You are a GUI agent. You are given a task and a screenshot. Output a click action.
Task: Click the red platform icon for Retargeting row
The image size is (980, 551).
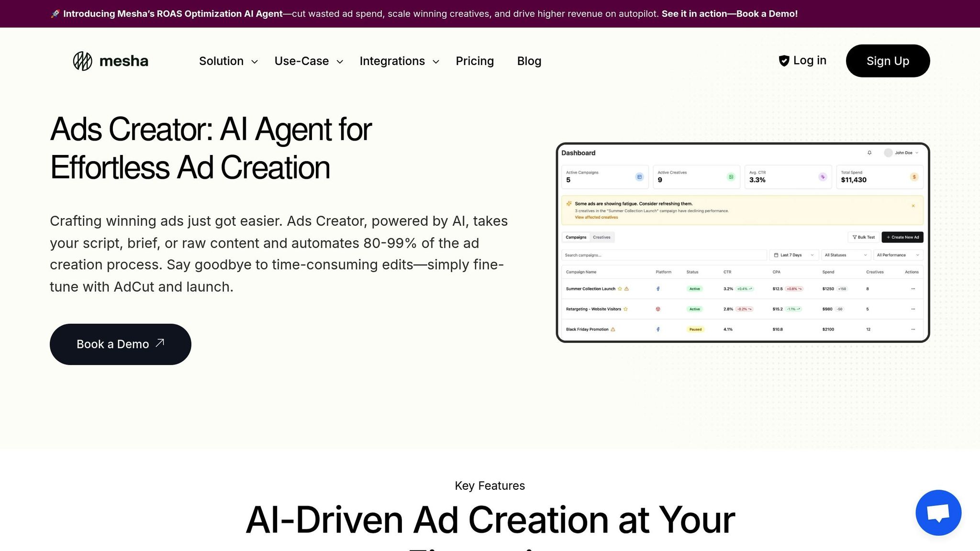click(x=658, y=309)
